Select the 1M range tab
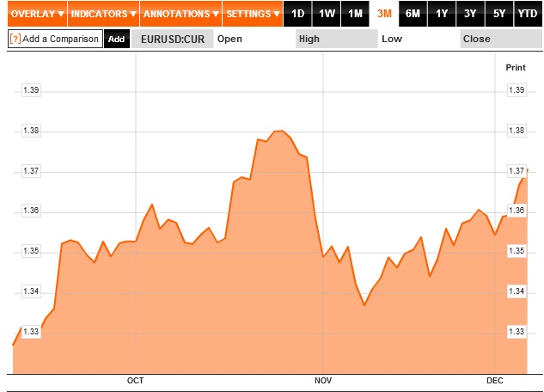 pos(355,14)
